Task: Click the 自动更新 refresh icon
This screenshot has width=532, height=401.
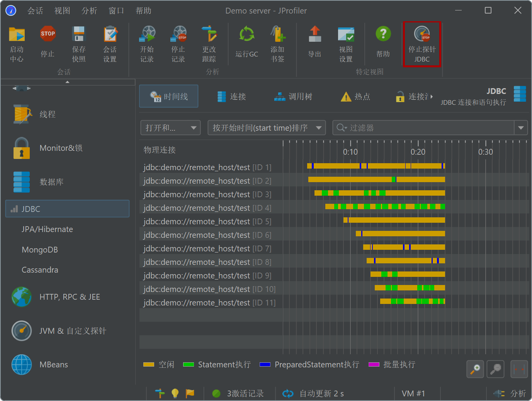Action: [288, 394]
